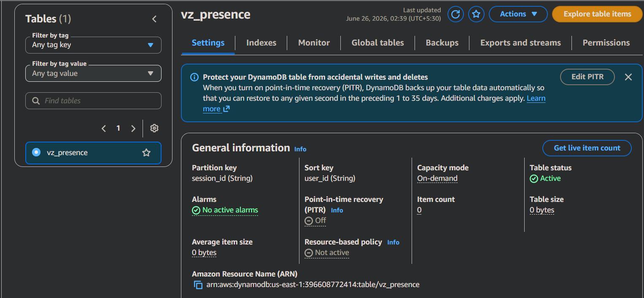Screen dimensions: 644x298
Task: Click the ARN text string
Action: [313, 285]
